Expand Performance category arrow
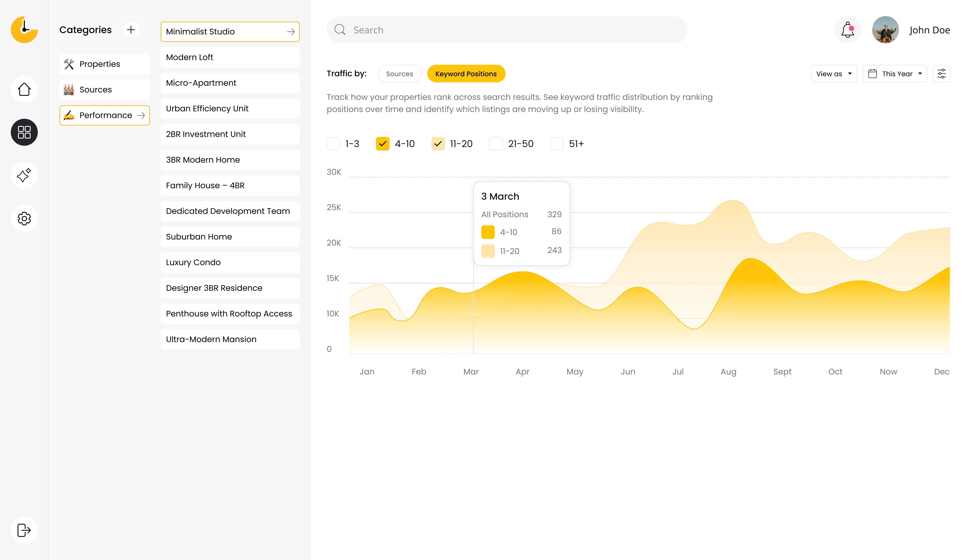This screenshot has height=560, width=972. click(x=141, y=115)
